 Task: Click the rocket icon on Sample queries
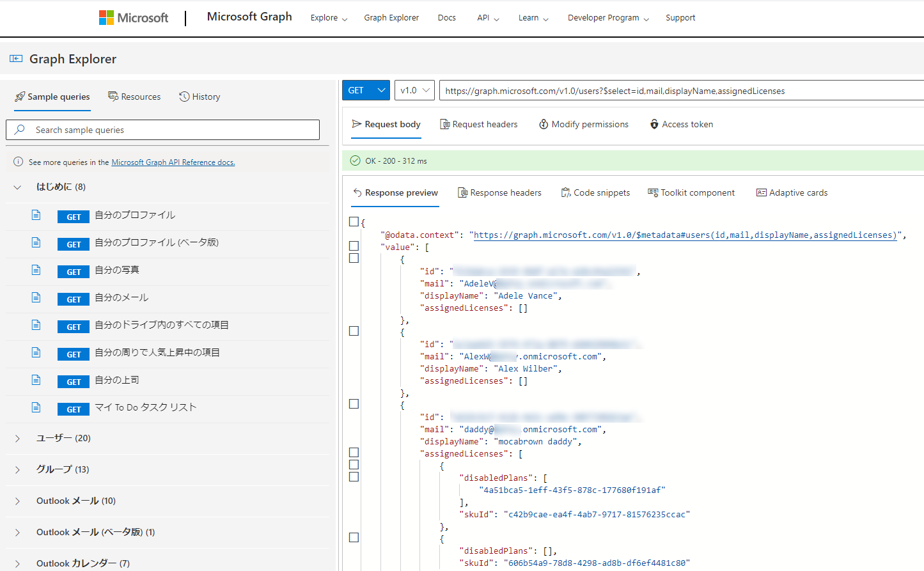pyautogui.click(x=20, y=97)
